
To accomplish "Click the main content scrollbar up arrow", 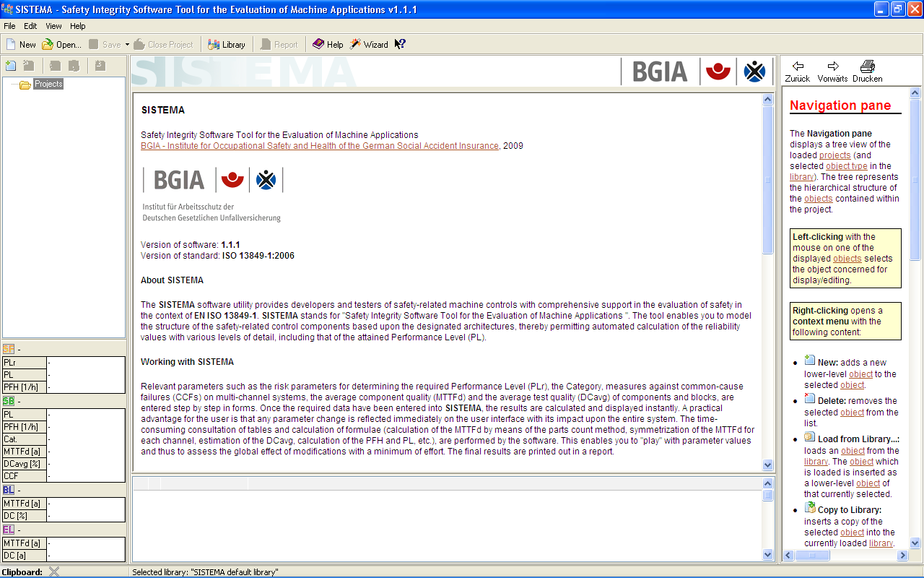I will (x=768, y=100).
